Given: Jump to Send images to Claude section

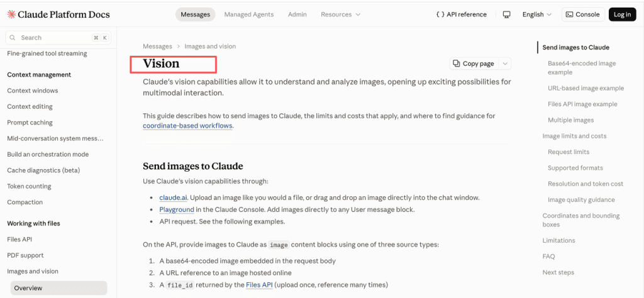Looking at the screenshot, I should point(576,48).
